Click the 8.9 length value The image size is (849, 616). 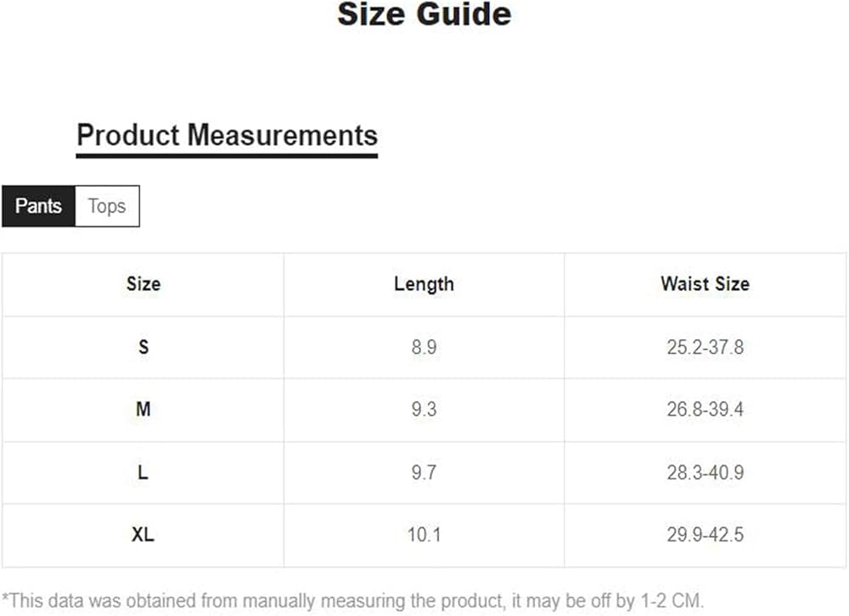tap(424, 347)
